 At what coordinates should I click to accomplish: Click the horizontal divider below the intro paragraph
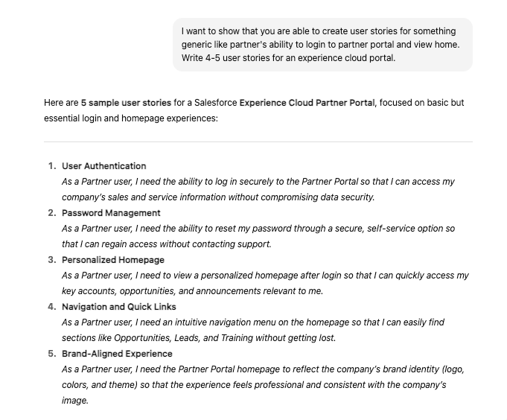point(258,141)
